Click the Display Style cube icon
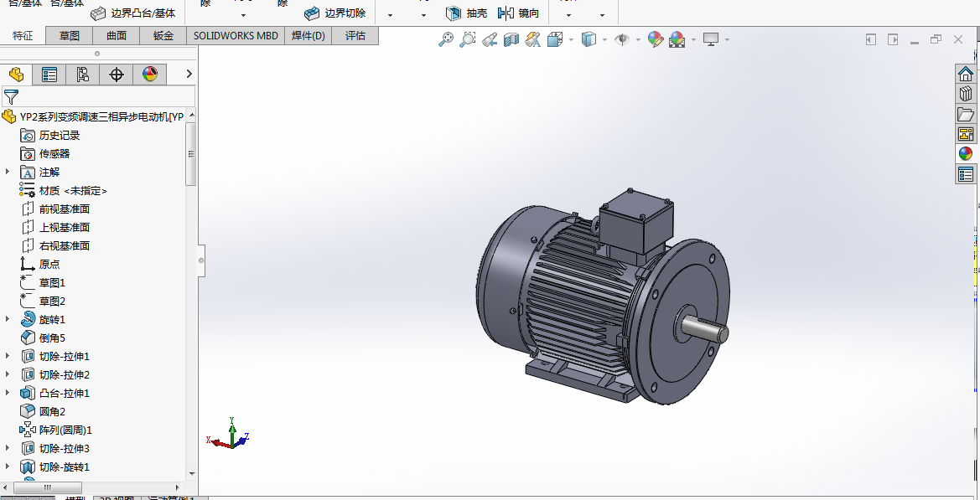Image resolution: width=980 pixels, height=500 pixels. pyautogui.click(x=589, y=40)
